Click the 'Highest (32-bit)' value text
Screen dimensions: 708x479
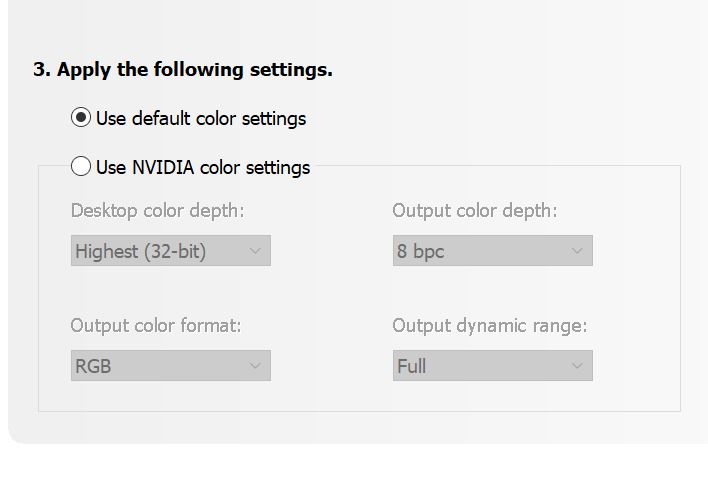140,251
